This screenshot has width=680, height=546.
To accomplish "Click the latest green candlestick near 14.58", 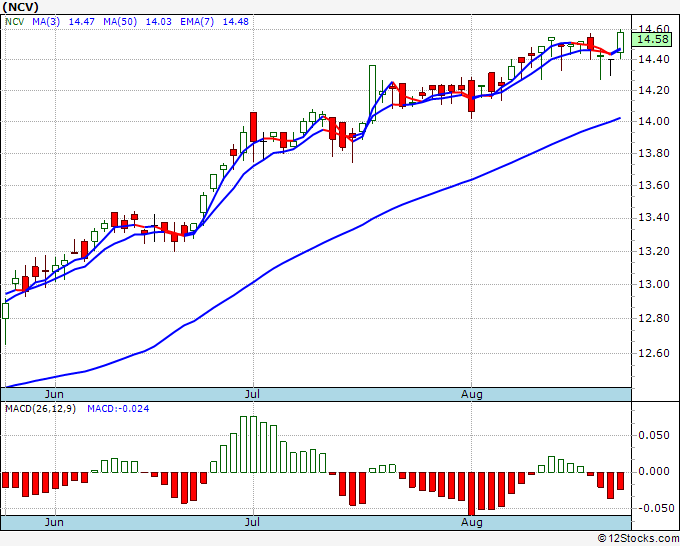I will point(620,43).
